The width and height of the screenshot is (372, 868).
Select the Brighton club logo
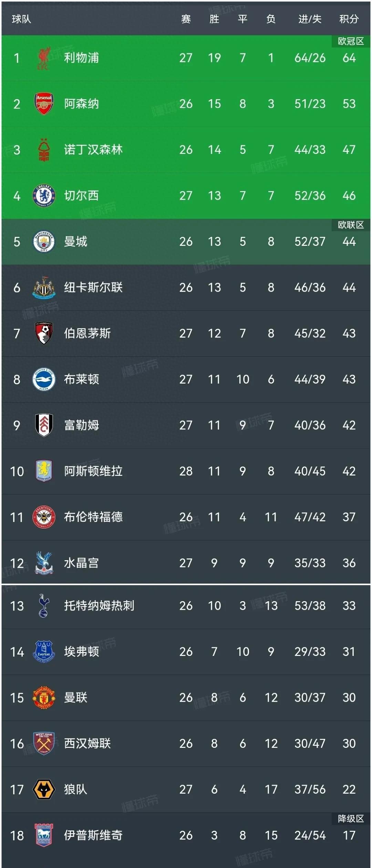pos(44,379)
